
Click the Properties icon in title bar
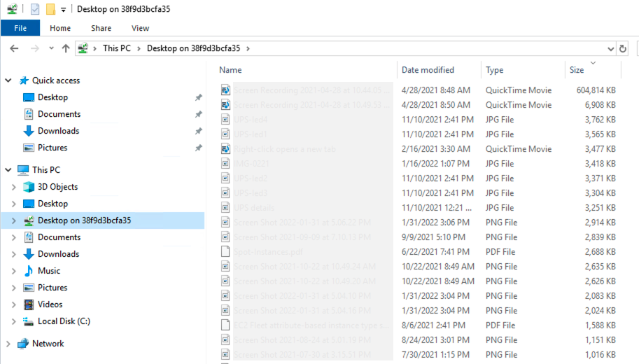(x=35, y=9)
